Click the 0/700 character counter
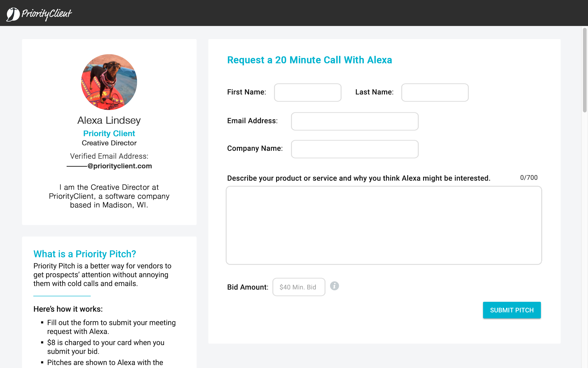 point(529,178)
